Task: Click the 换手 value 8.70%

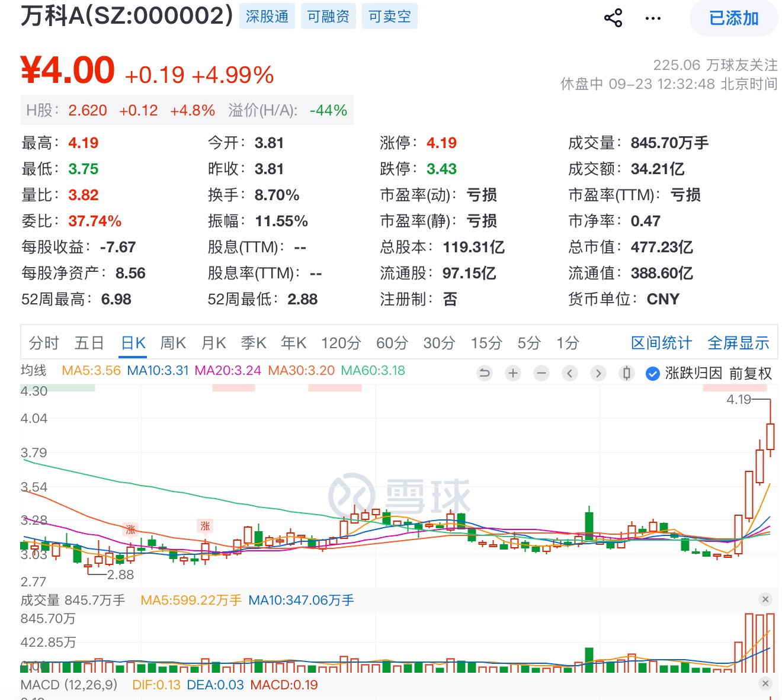Action: point(277,195)
